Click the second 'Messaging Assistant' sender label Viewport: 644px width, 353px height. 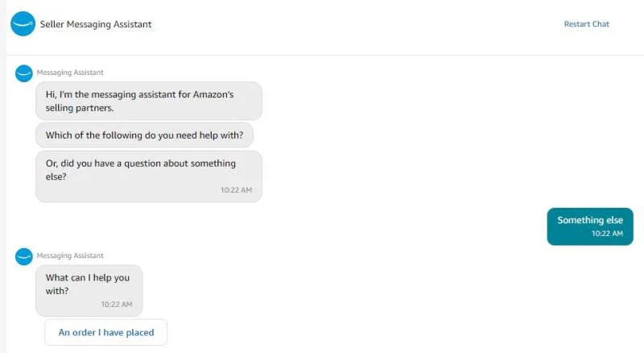pos(70,255)
